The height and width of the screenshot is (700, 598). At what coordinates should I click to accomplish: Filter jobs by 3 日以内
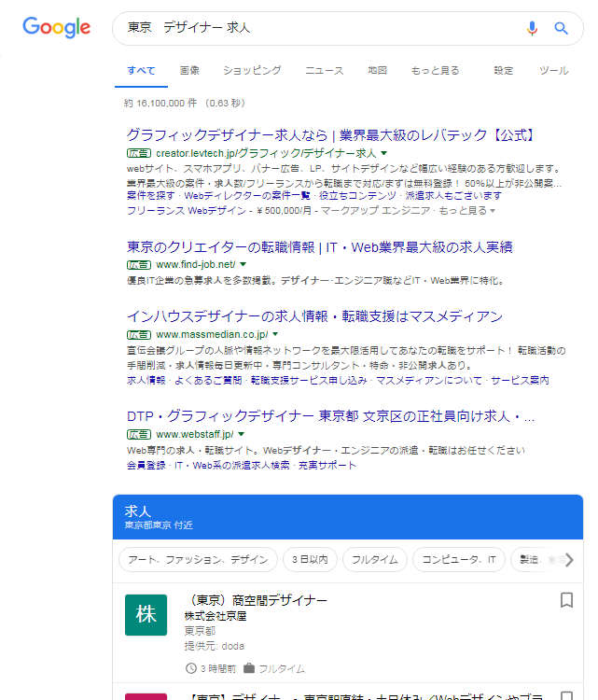tap(310, 559)
